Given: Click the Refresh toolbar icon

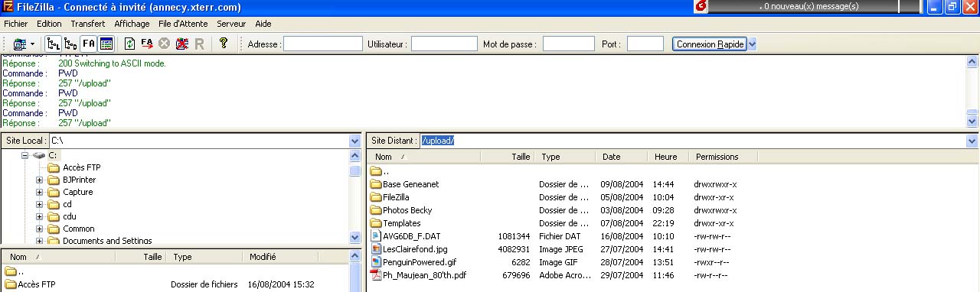Looking at the screenshot, I should [129, 44].
